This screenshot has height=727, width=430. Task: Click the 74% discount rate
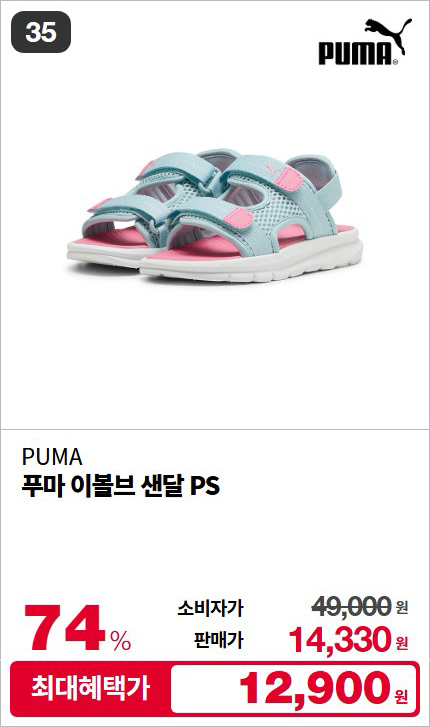click(77, 629)
